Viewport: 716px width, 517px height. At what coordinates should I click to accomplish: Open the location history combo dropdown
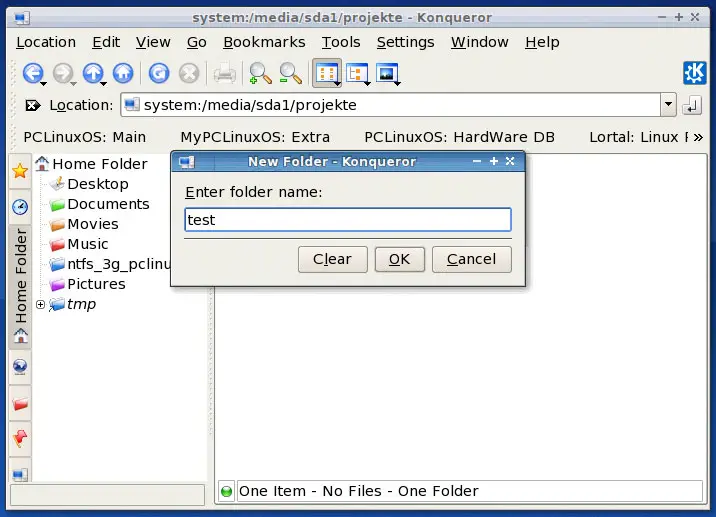[x=668, y=105]
